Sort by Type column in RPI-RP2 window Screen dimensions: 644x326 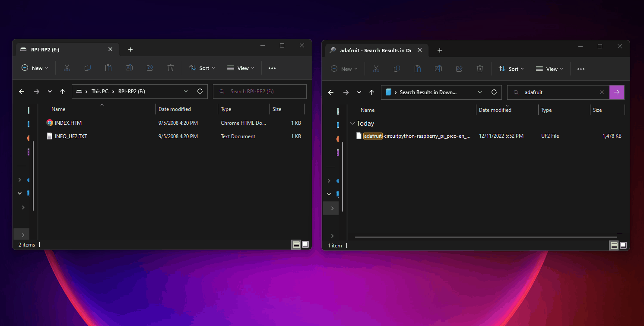pos(226,109)
